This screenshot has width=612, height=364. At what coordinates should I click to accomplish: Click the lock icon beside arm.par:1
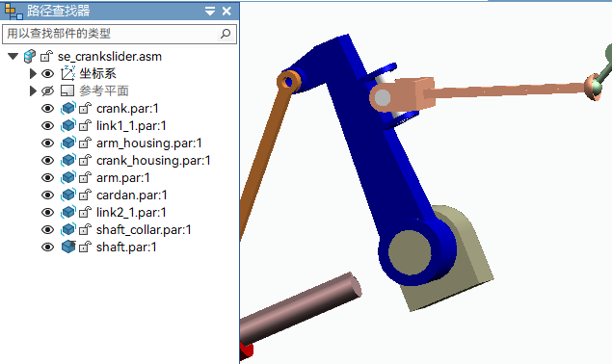point(85,177)
